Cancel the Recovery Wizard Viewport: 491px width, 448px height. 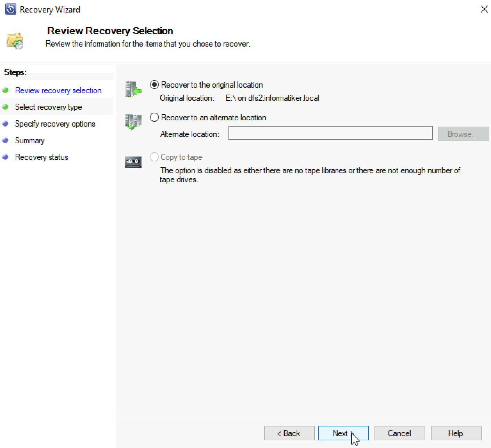(x=400, y=433)
